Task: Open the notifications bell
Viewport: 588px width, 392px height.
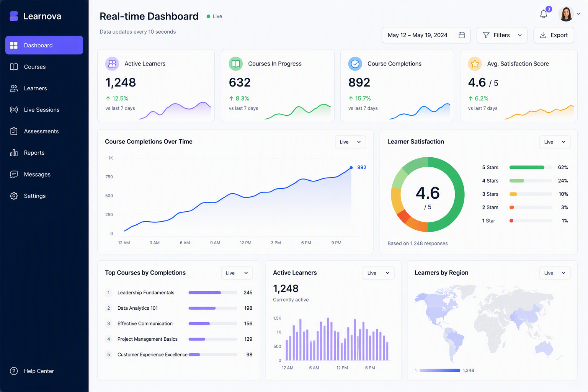Action: click(544, 14)
